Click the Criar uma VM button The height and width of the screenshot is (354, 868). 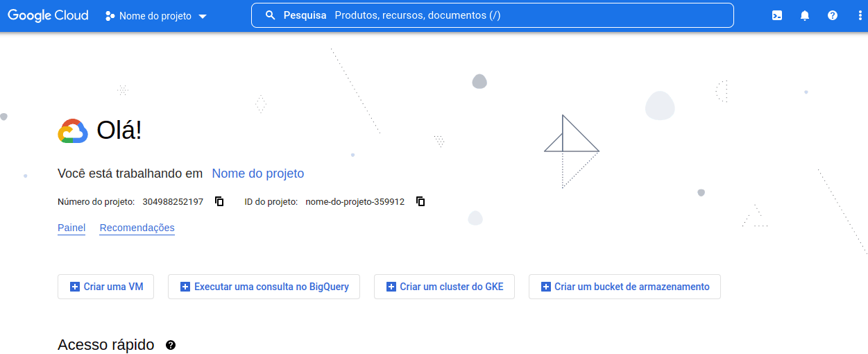pos(105,287)
